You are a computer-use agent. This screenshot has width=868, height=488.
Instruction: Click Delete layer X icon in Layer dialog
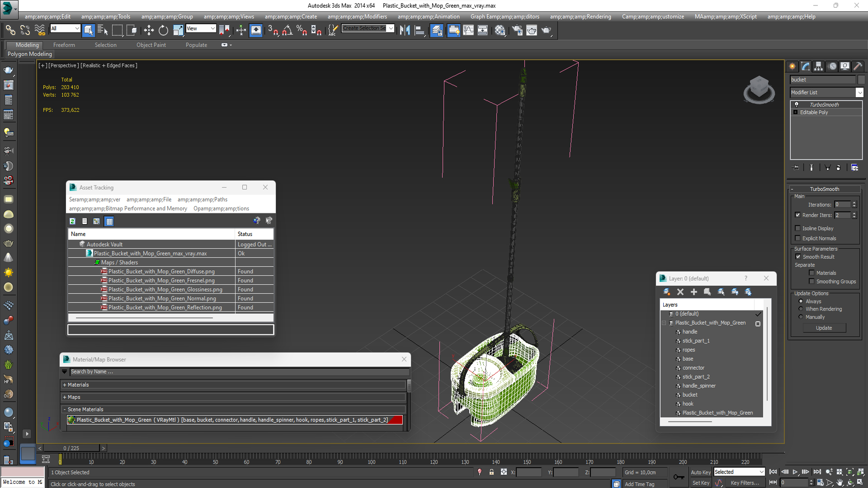[x=680, y=292]
